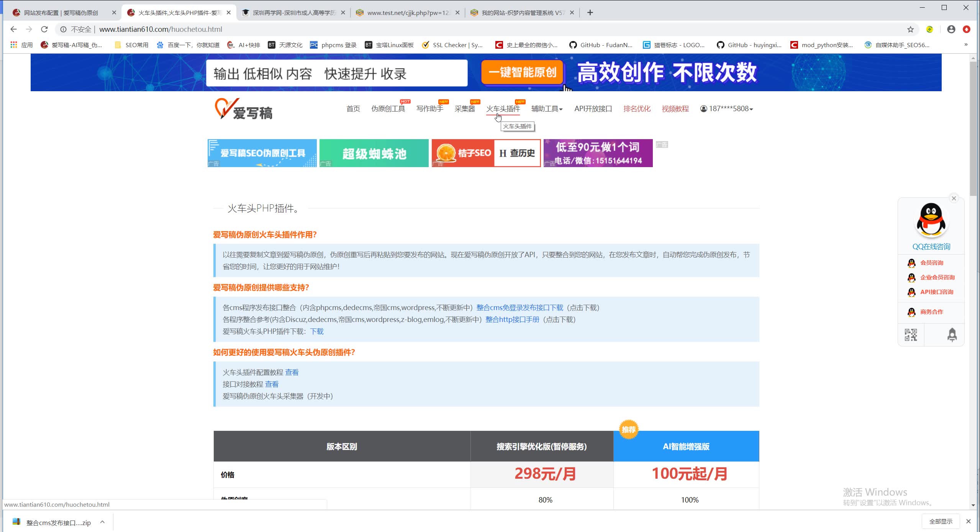This screenshot has height=532, width=980.
Task: Expand the 辅助工具 dropdown menu
Action: coord(547,109)
